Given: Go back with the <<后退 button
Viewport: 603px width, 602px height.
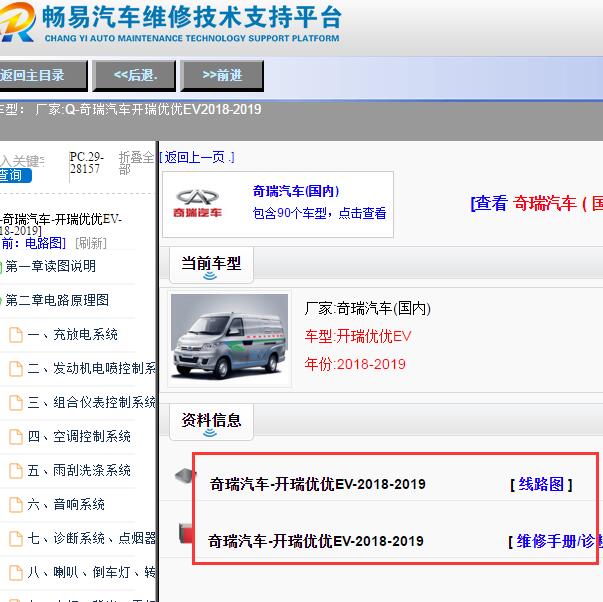Looking at the screenshot, I should coord(134,75).
